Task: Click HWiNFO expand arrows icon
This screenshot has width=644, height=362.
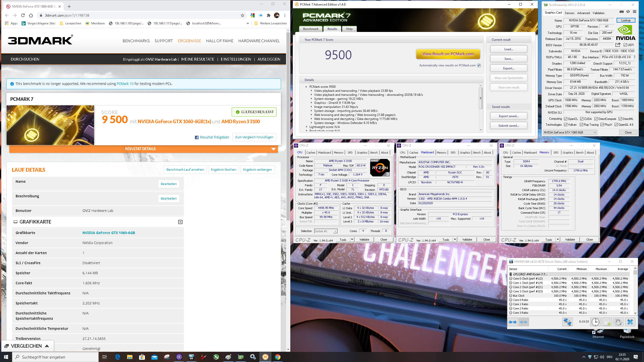Action: point(513,322)
